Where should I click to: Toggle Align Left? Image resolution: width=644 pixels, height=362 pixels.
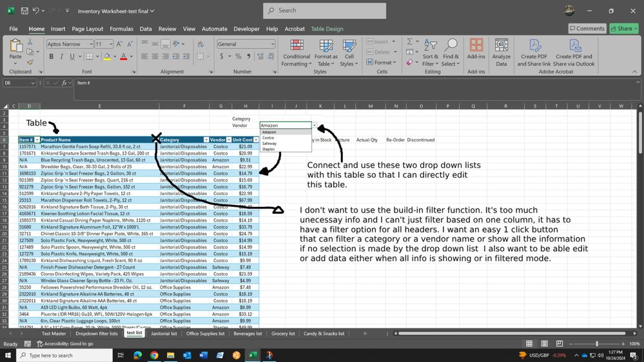144,57
